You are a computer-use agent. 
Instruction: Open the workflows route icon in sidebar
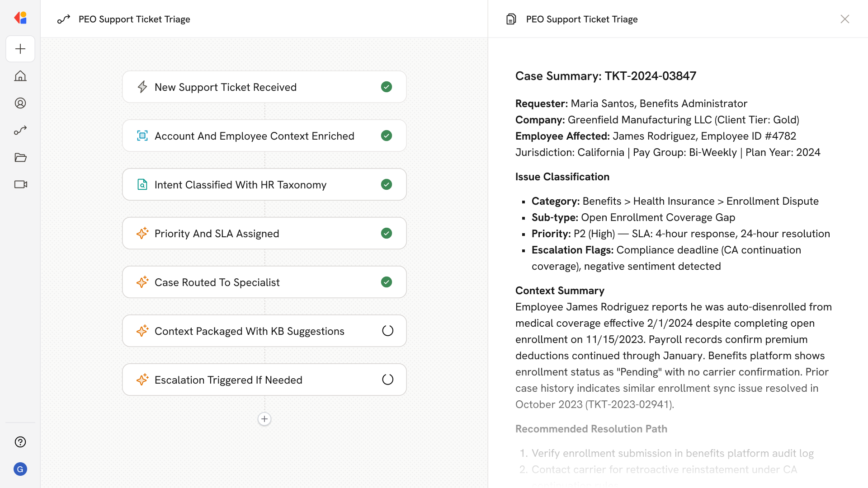(20, 130)
